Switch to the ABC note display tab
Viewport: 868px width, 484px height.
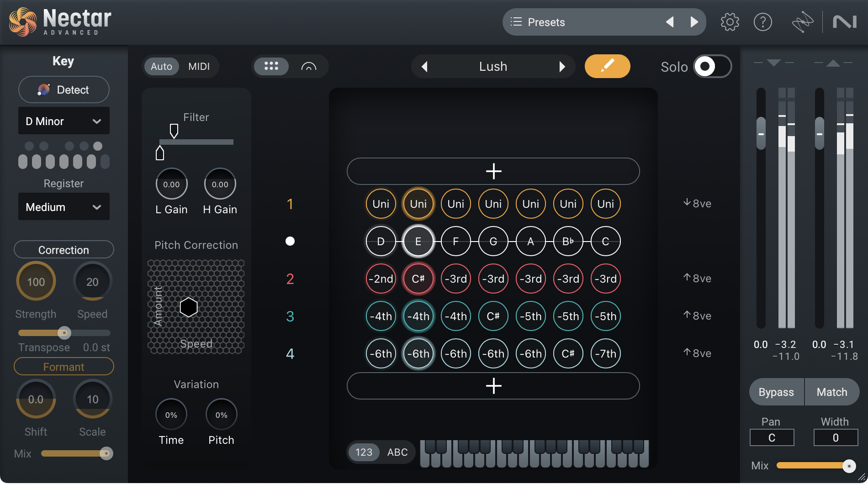(x=397, y=452)
